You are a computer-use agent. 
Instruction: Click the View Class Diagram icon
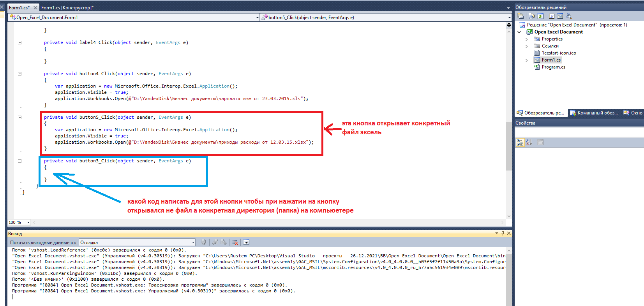click(569, 16)
